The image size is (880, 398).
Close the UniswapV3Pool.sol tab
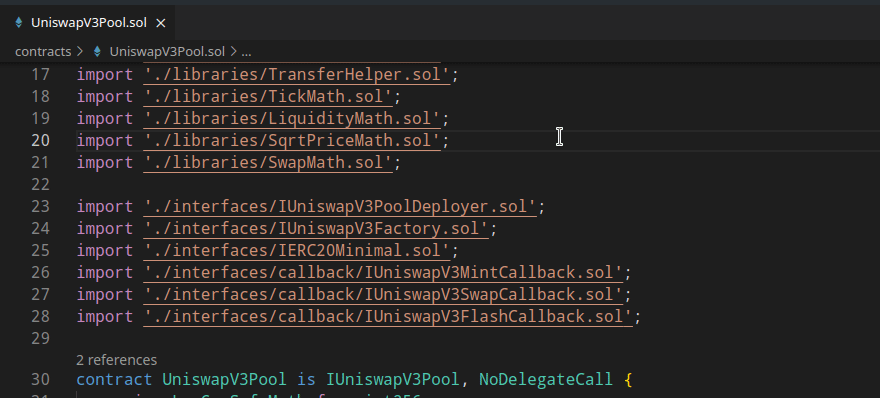tap(161, 23)
